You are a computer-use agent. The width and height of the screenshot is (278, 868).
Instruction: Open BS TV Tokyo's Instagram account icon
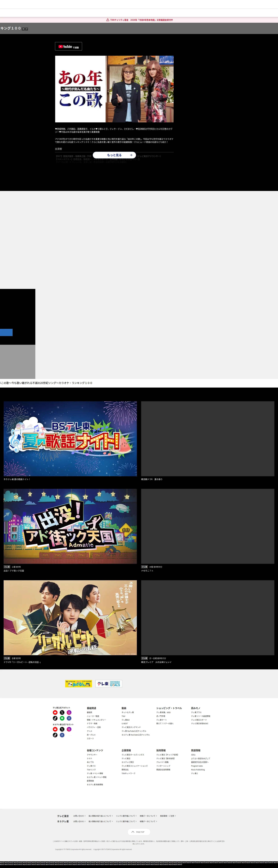click(69, 729)
